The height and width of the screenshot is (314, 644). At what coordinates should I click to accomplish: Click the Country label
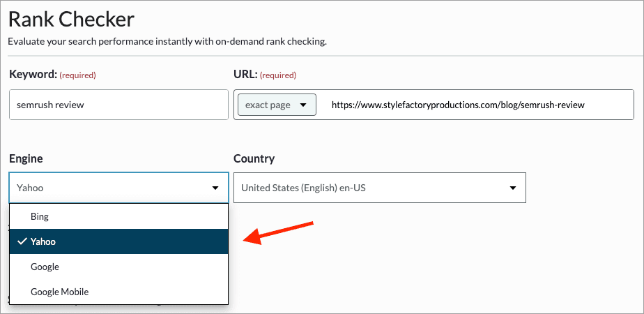click(254, 158)
